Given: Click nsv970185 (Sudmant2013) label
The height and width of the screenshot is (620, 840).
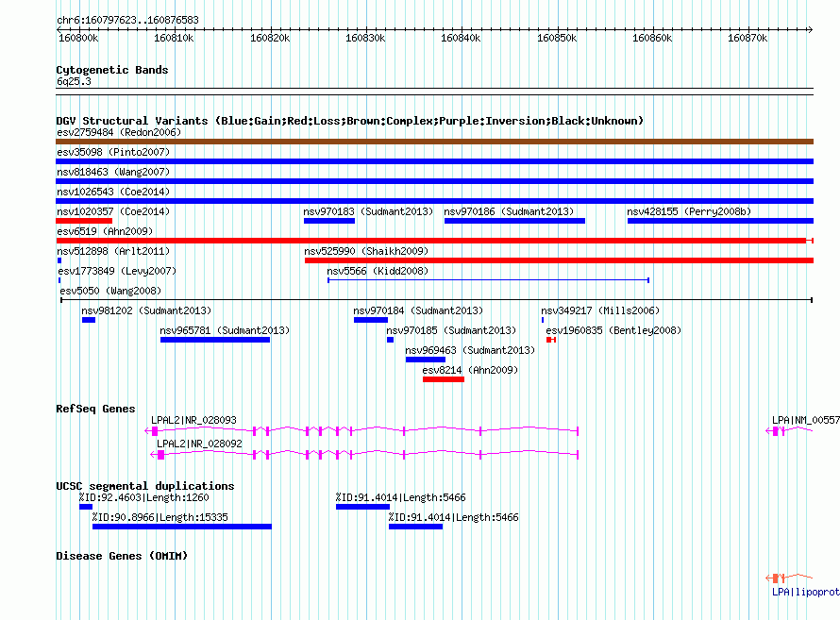Looking at the screenshot, I should click(451, 330).
